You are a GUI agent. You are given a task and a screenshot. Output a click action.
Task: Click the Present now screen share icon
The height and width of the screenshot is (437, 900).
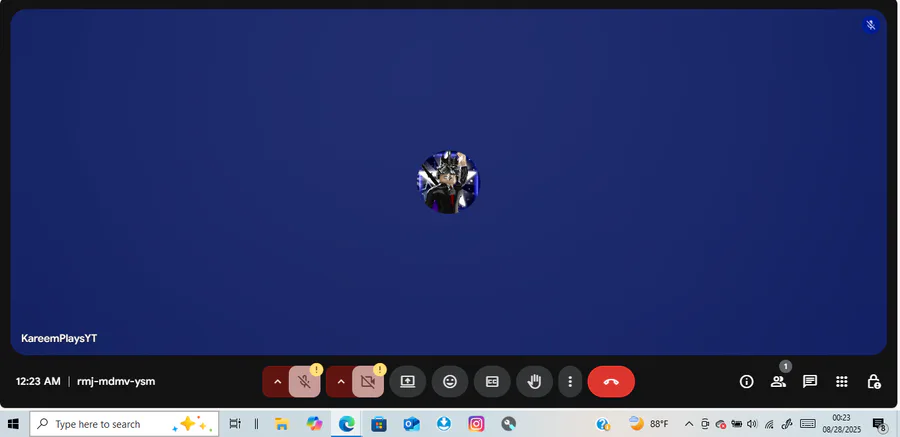(408, 382)
